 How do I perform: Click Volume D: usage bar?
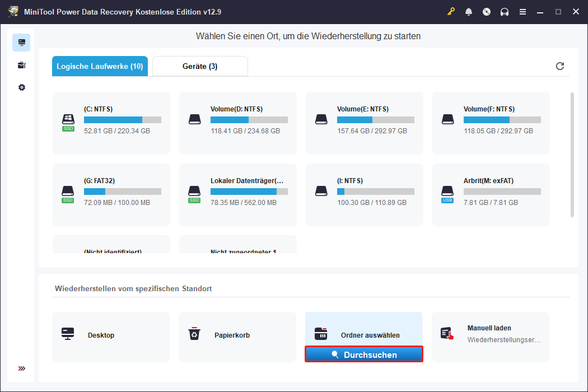click(x=249, y=120)
